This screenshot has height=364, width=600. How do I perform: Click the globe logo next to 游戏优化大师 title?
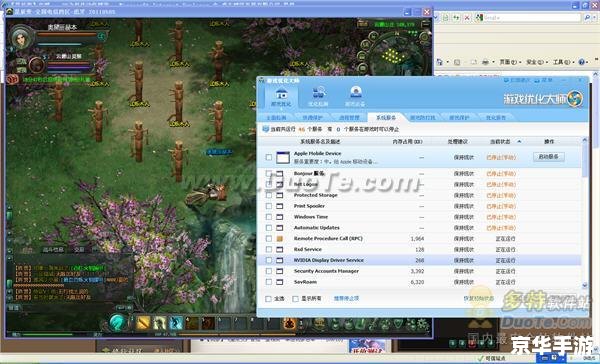click(x=575, y=98)
